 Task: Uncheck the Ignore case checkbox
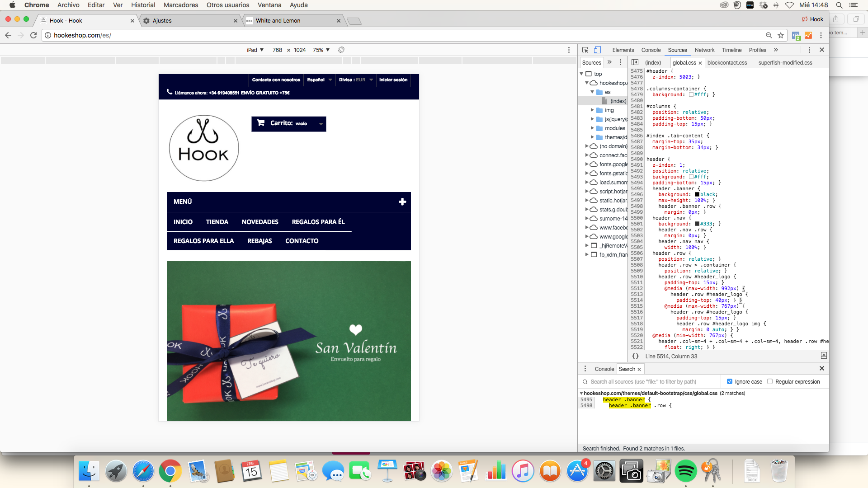click(x=729, y=381)
